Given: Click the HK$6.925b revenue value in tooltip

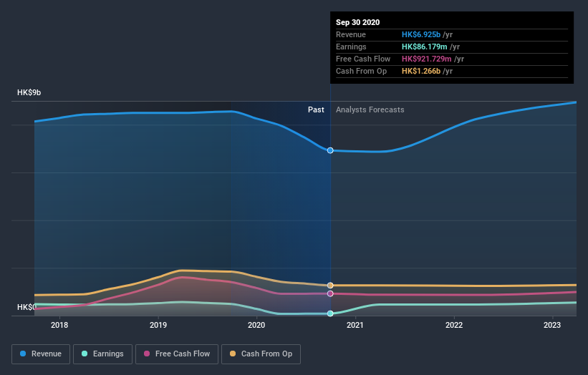Looking at the screenshot, I should pos(421,34).
